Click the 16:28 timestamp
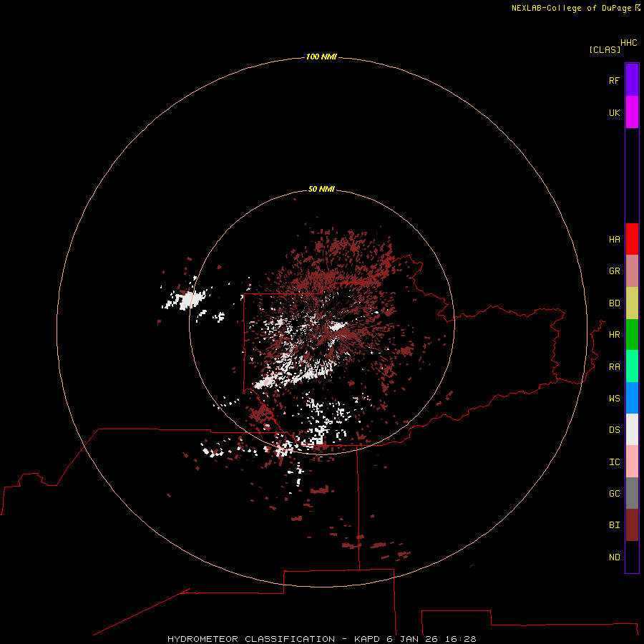Image resolution: width=644 pixels, height=644 pixels. tap(460, 639)
